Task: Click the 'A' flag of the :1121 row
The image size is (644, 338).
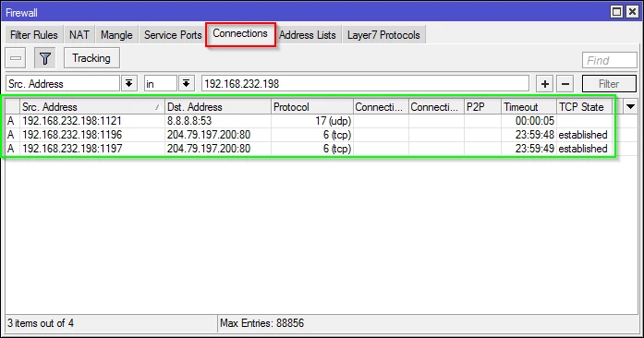Action: click(11, 121)
